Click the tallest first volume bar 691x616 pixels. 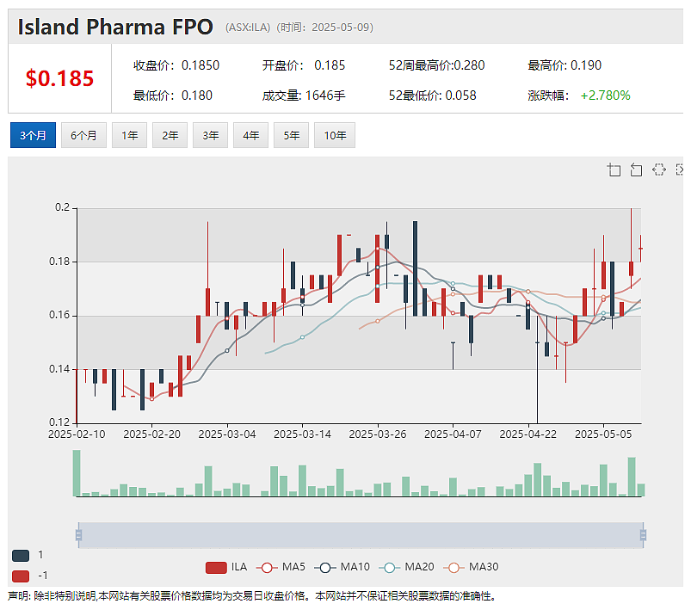click(77, 473)
